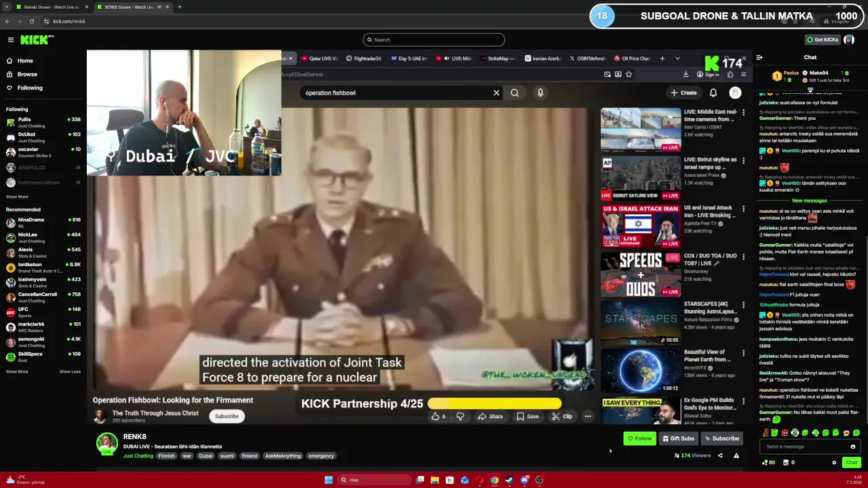
Task: Open STARSCAPES 4K video thumbnail
Action: pyautogui.click(x=641, y=322)
